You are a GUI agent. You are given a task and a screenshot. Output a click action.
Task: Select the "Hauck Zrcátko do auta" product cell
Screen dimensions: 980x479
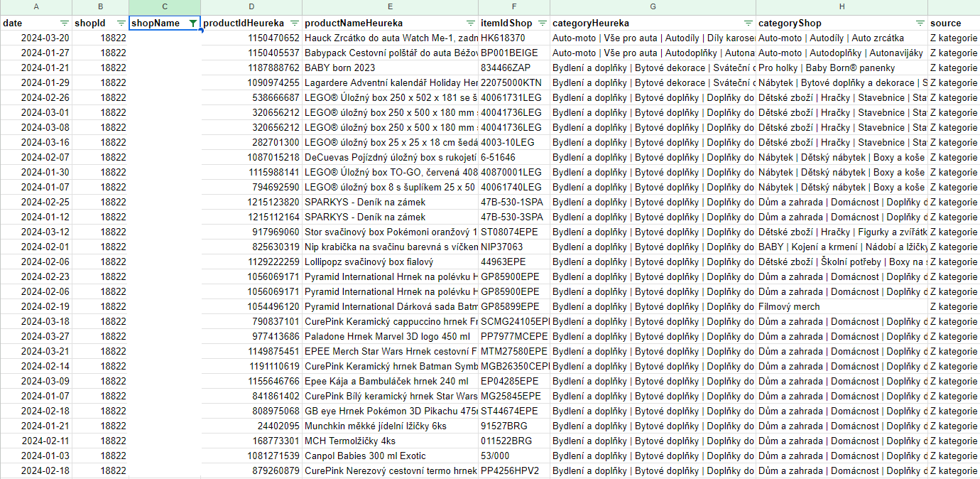click(x=391, y=38)
